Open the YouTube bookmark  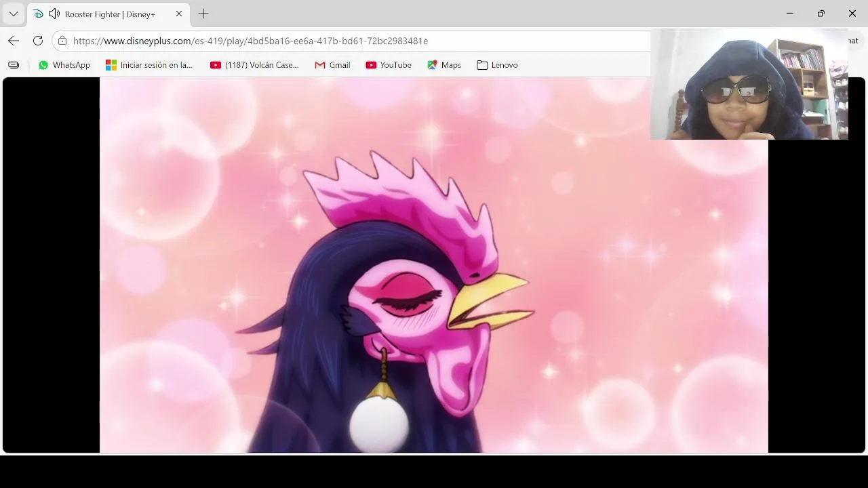[x=389, y=65]
